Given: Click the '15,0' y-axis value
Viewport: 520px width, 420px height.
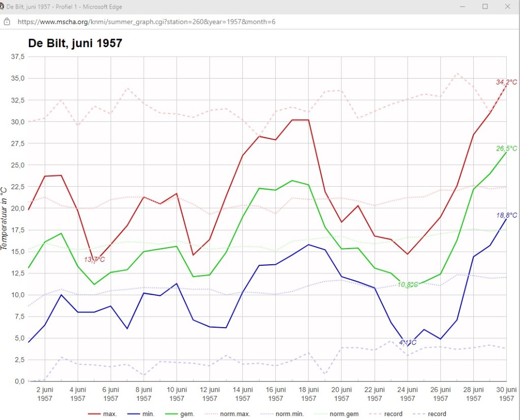Looking at the screenshot, I should (18, 252).
